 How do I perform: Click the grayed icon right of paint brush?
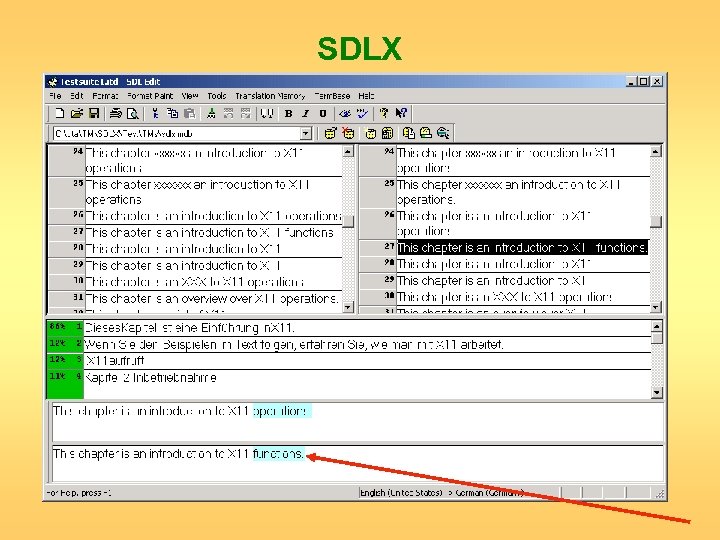click(228, 113)
